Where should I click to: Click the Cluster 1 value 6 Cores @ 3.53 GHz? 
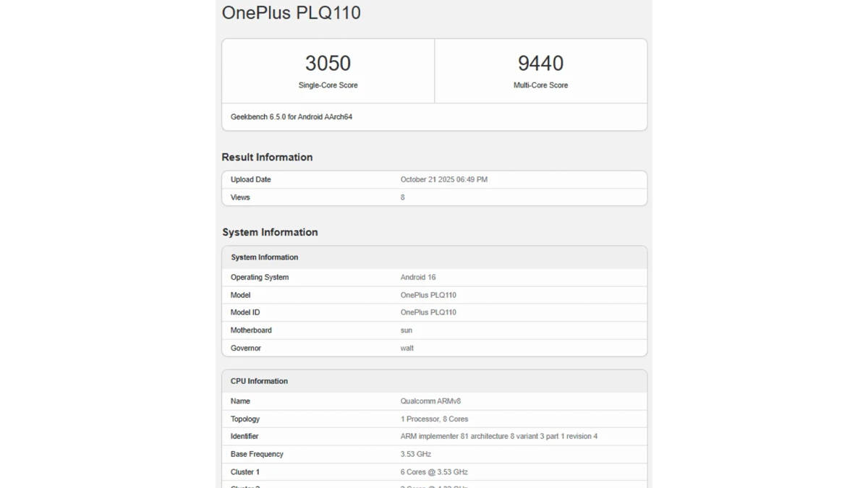pyautogui.click(x=434, y=472)
